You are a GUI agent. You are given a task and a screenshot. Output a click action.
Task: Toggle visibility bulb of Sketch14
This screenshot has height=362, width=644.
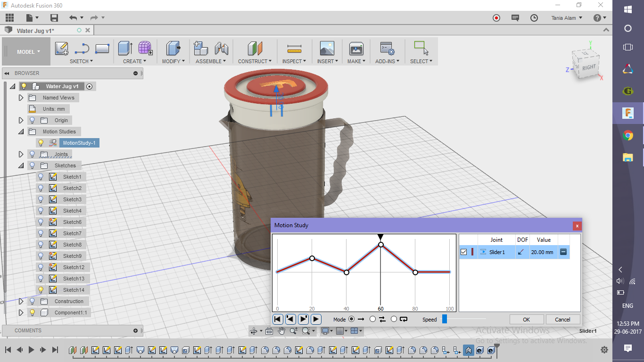(x=41, y=290)
